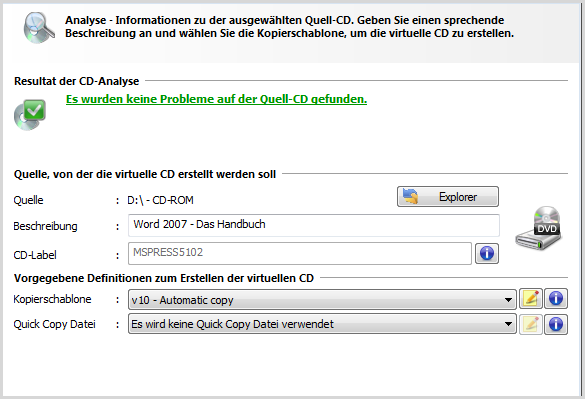The width and height of the screenshot is (585, 399).
Task: Click the magnifier analysis icon in the header
Action: tap(38, 27)
